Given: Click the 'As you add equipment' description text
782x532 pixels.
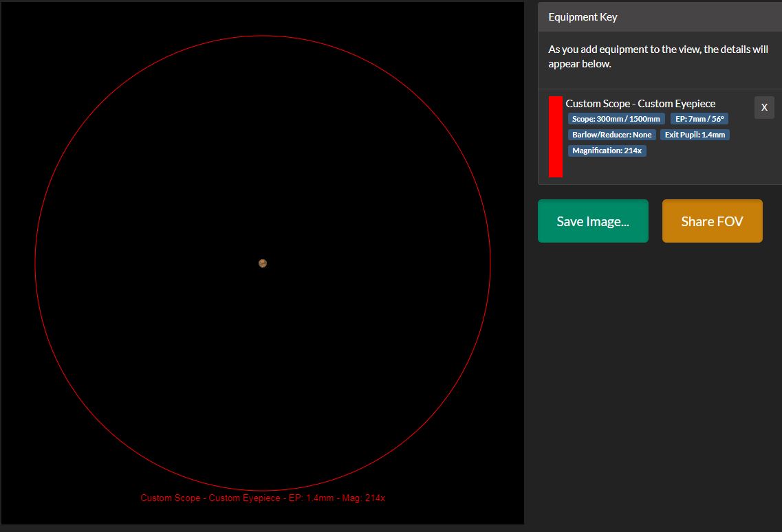Looking at the screenshot, I should 658,56.
